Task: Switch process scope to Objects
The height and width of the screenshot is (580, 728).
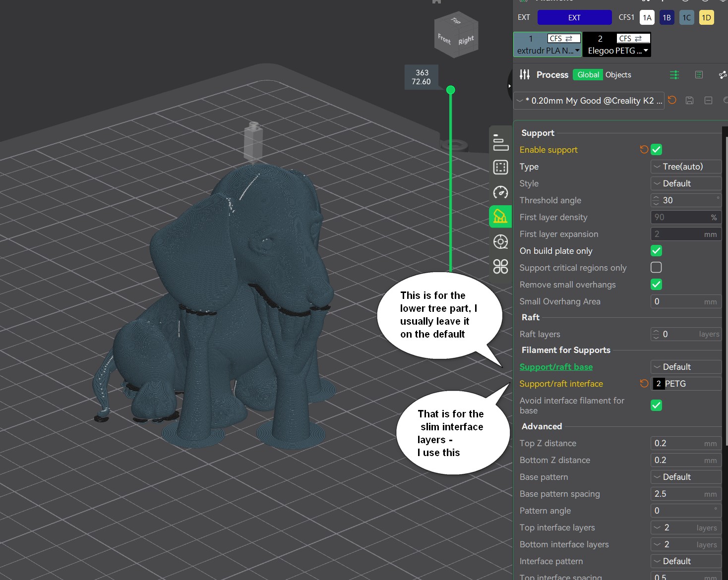Action: 618,74
